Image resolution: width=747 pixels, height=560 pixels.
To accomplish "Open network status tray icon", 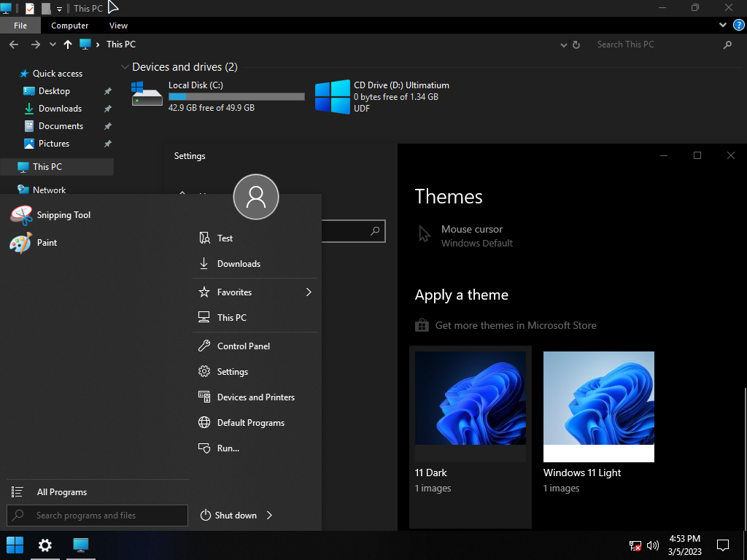I will pos(635,545).
